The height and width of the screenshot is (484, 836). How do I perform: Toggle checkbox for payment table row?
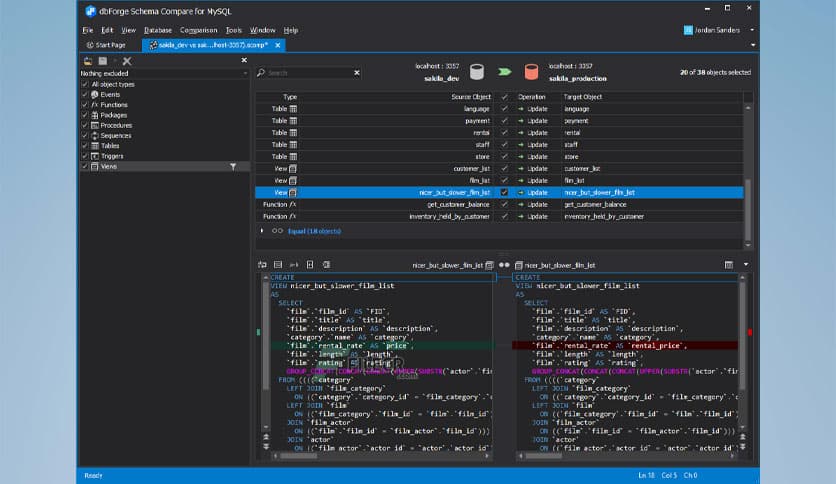point(504,121)
